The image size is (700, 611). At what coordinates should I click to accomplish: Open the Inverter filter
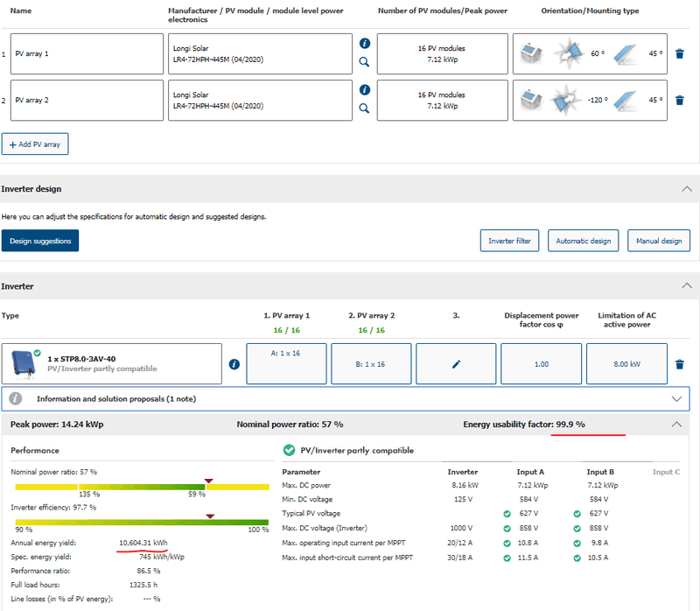509,241
